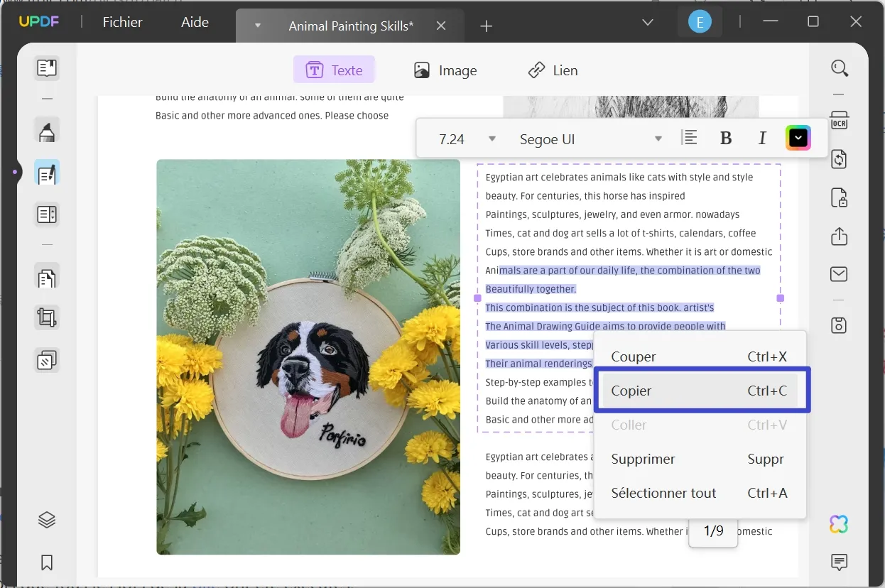Image resolution: width=885 pixels, height=588 pixels.
Task: Perform OCR on the document
Action: [x=839, y=121]
